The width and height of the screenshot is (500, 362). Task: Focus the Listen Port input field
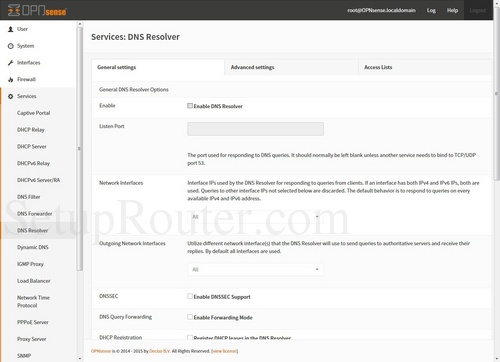point(255,129)
